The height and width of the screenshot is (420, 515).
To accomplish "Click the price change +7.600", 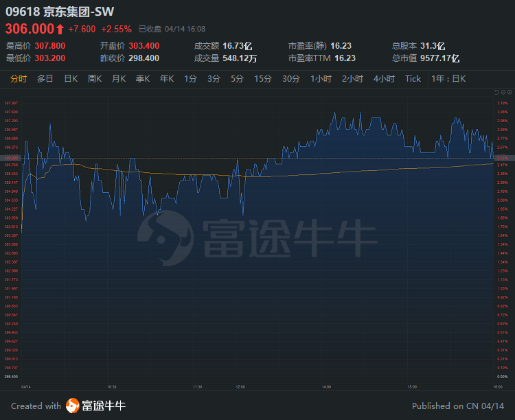I will tap(82, 30).
